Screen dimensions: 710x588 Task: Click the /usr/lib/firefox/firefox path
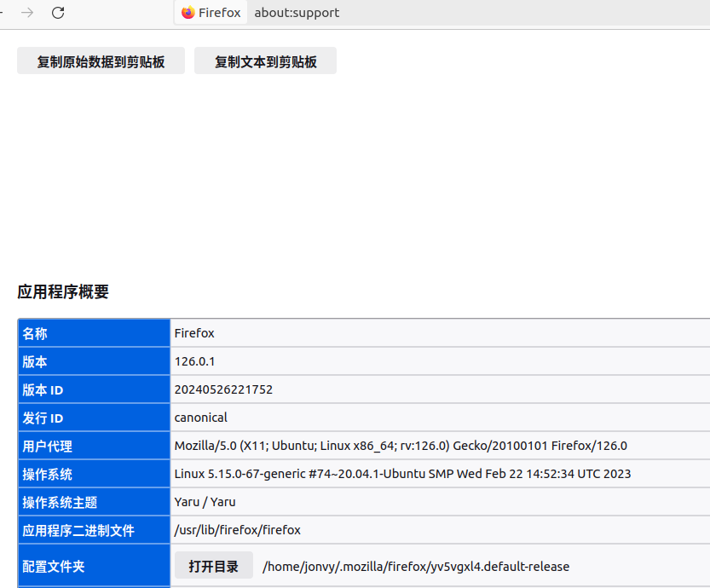pyautogui.click(x=237, y=530)
